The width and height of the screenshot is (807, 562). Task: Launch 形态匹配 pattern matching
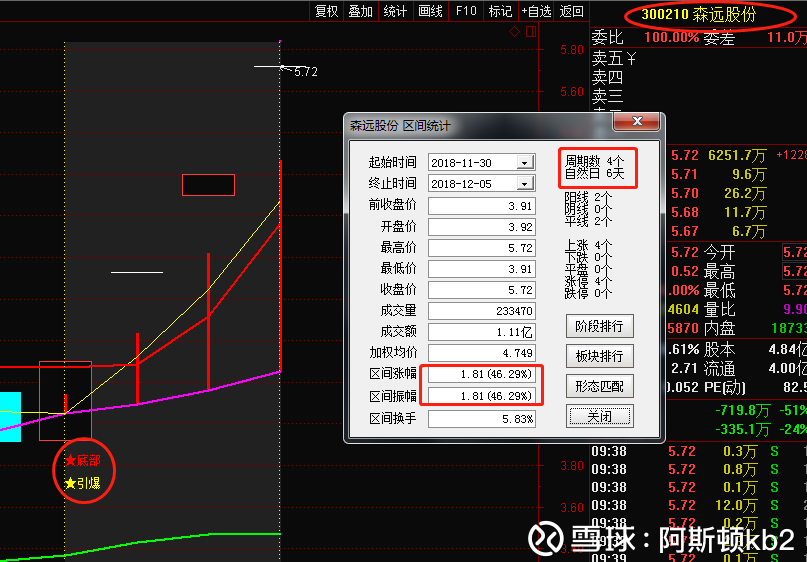coord(600,386)
